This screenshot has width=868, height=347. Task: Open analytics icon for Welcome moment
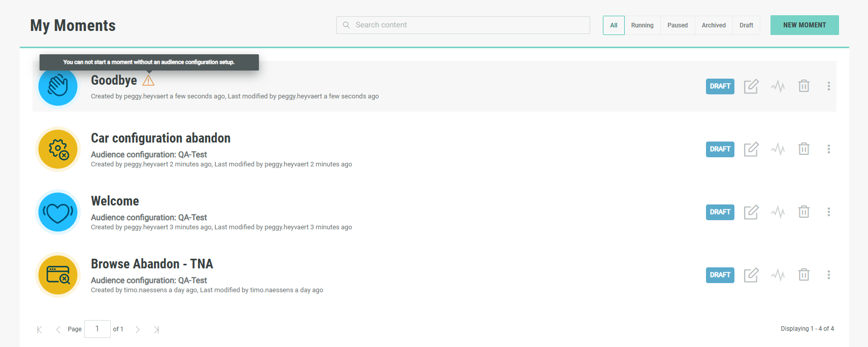click(778, 212)
